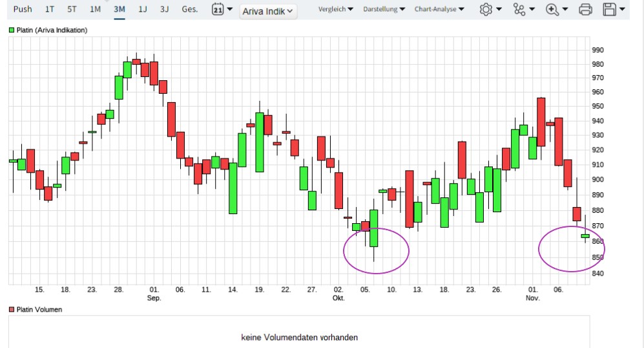The width and height of the screenshot is (644, 348).
Task: Click the 15. date axis label
Action: pyautogui.click(x=39, y=290)
